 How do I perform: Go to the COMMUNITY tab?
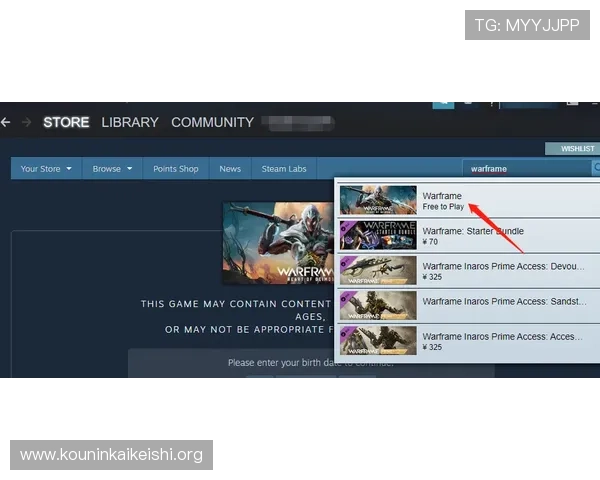[212, 122]
